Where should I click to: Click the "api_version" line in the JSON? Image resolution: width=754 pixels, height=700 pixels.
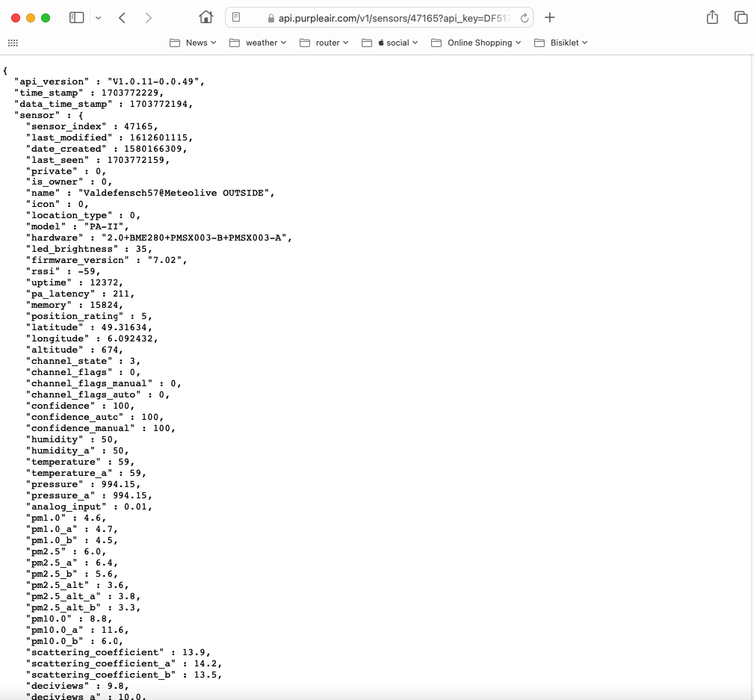(x=109, y=81)
